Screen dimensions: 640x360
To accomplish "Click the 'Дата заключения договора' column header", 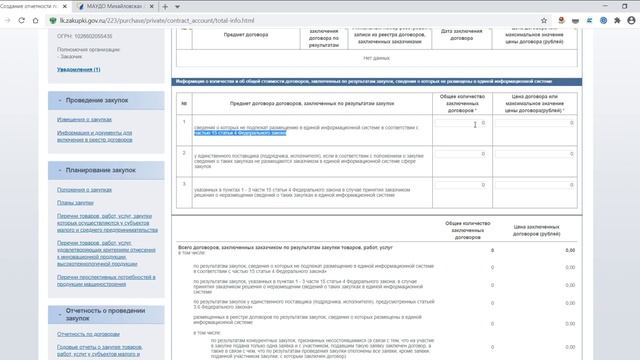I will [461, 35].
